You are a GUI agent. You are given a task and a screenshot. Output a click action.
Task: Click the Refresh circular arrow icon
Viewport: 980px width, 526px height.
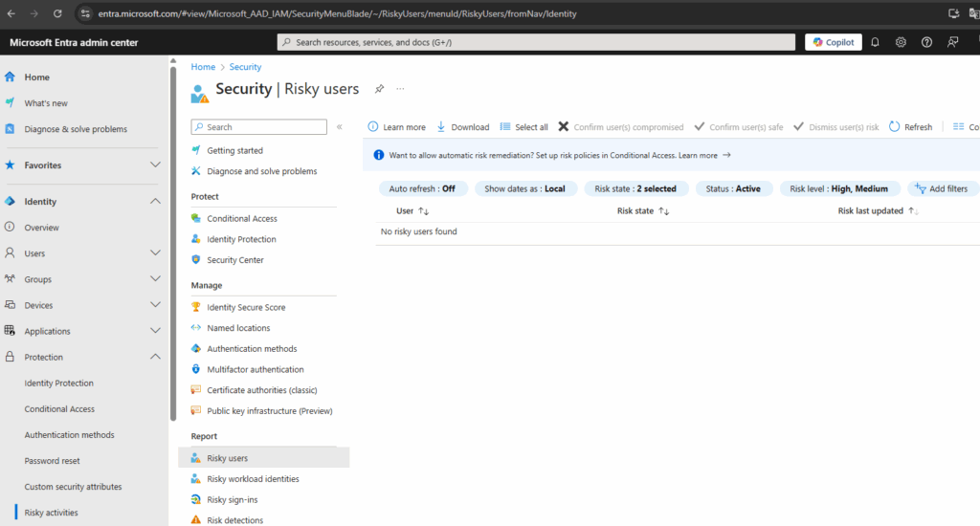pyautogui.click(x=895, y=127)
